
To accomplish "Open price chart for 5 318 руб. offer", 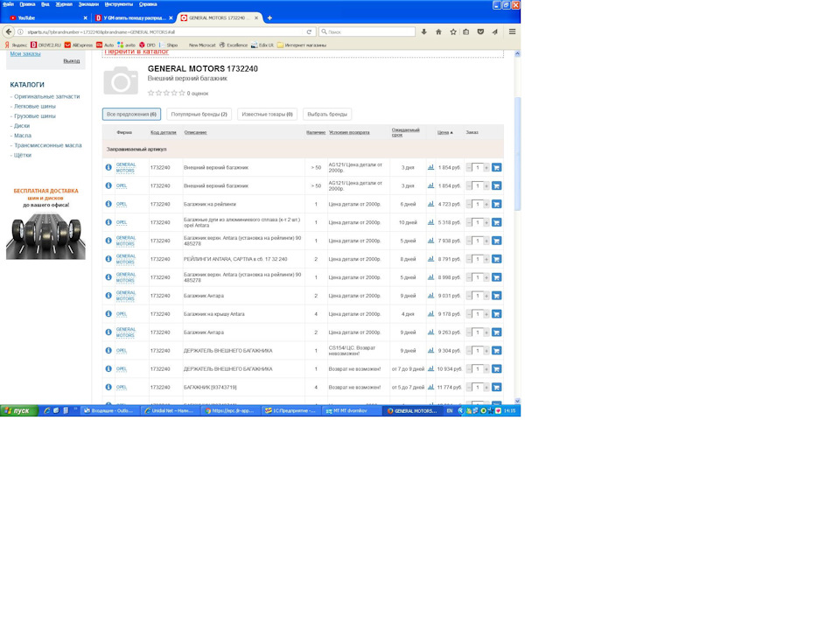I will pyautogui.click(x=430, y=222).
